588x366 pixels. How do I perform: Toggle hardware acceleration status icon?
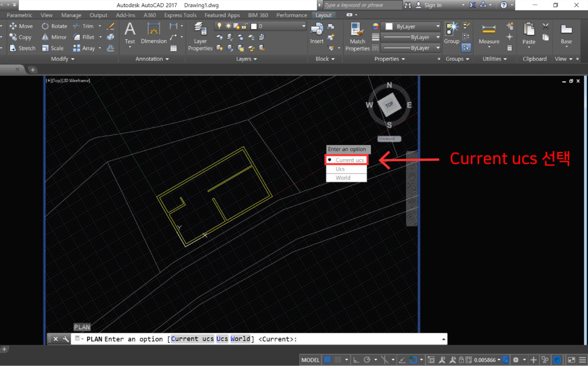[x=557, y=360]
